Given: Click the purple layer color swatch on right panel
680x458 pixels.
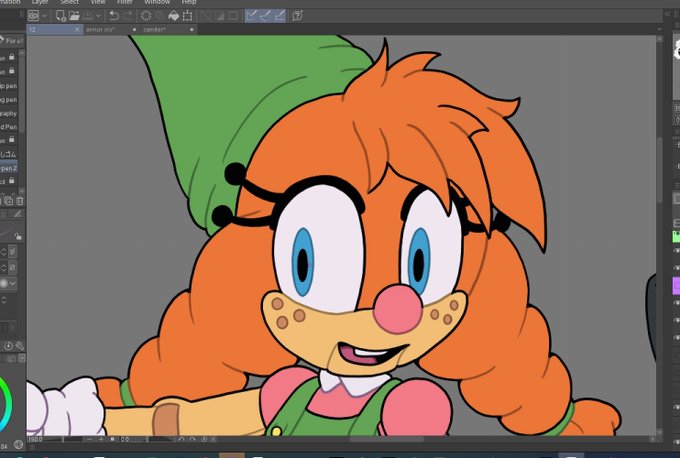Looking at the screenshot, I should (676, 286).
